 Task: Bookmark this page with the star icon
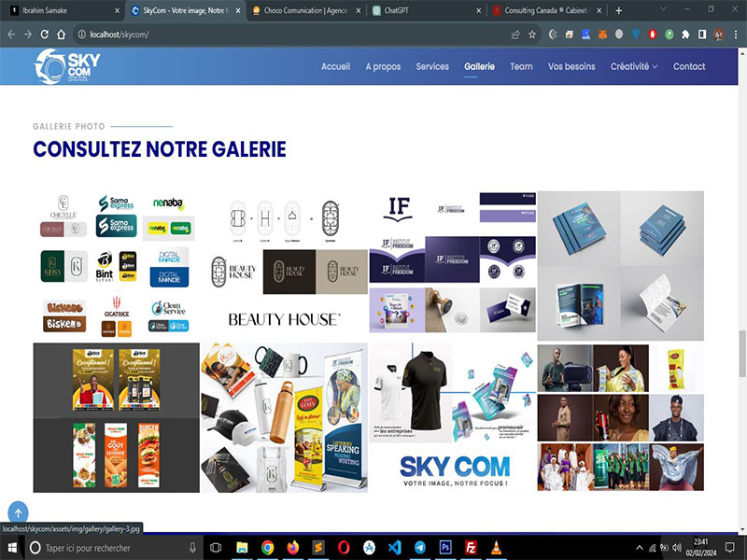(531, 35)
